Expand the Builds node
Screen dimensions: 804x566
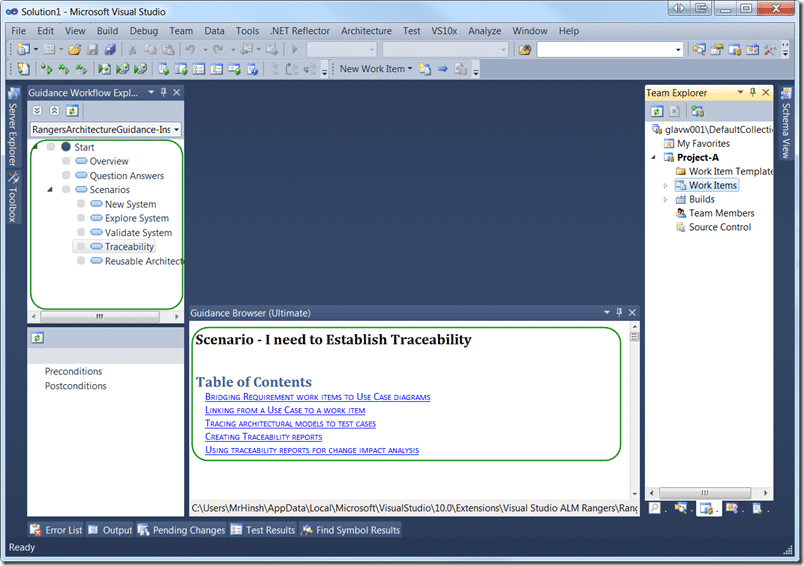coord(666,199)
